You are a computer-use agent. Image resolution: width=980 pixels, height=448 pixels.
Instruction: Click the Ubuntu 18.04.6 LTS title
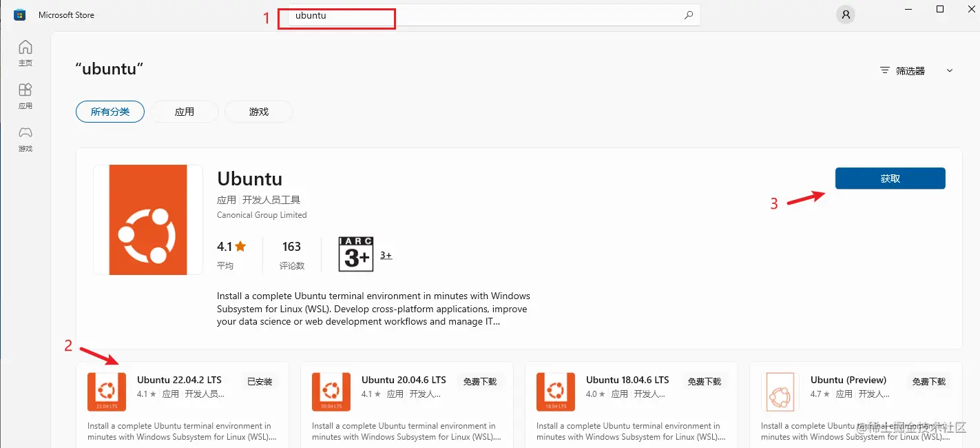(627, 380)
